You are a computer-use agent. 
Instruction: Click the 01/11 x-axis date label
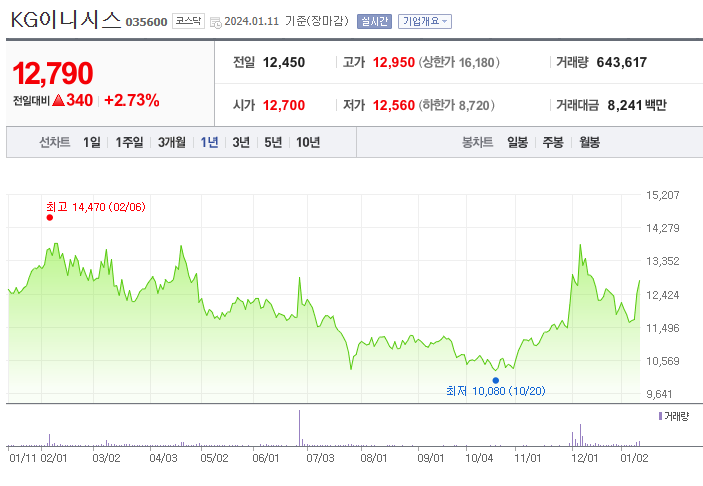[22, 458]
